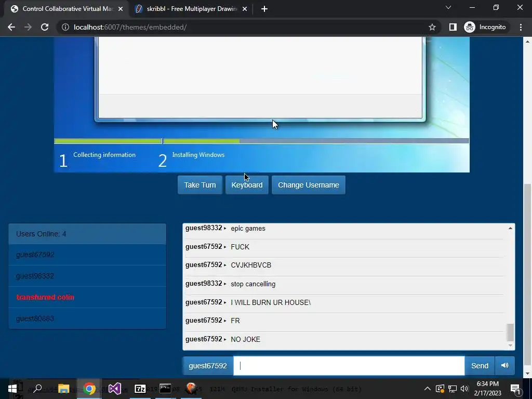This screenshot has width=532, height=399.
Task: Click the Users Online: 4 header
Action: pos(87,234)
